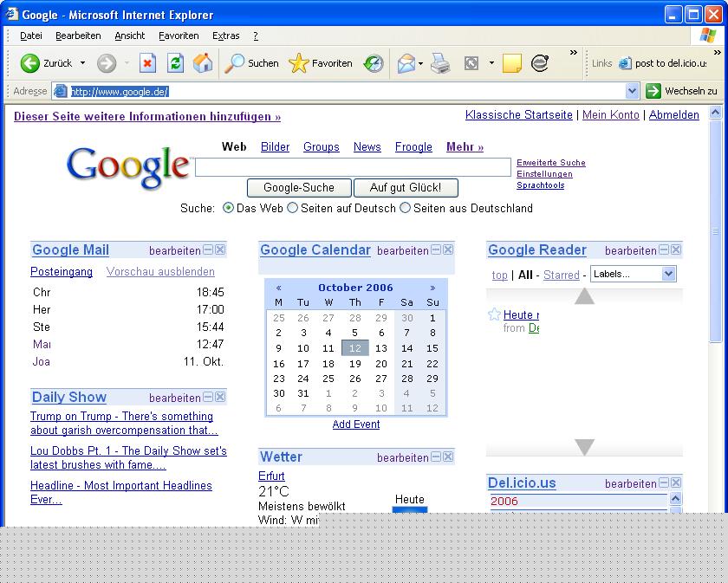The image size is (728, 583).
Task: Select the Das Web radio button
Action: click(228, 208)
